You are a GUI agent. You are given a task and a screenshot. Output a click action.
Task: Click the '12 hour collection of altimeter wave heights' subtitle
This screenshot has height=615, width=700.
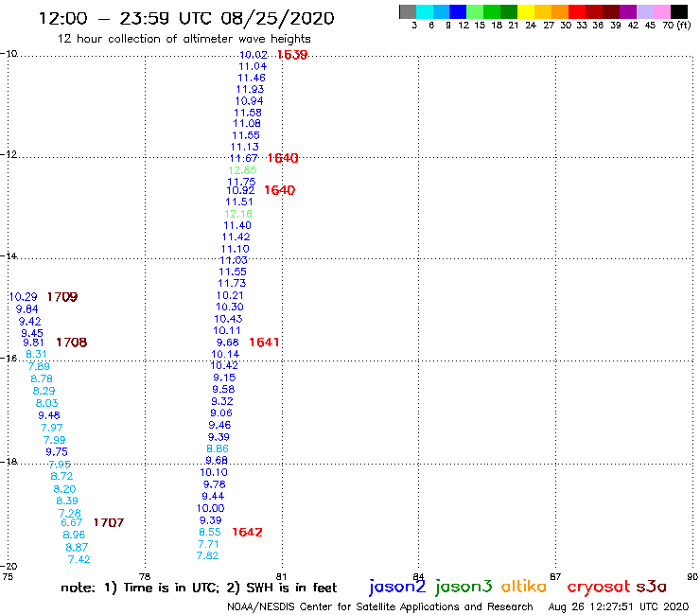(184, 39)
